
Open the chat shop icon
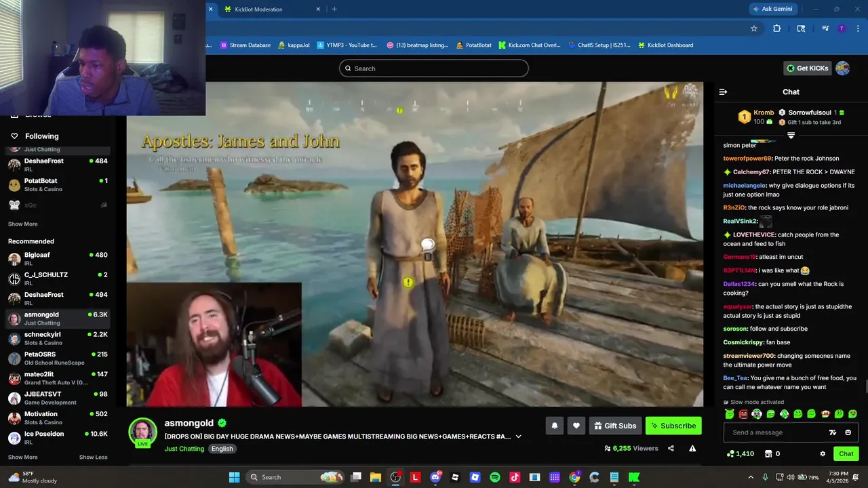point(768,453)
